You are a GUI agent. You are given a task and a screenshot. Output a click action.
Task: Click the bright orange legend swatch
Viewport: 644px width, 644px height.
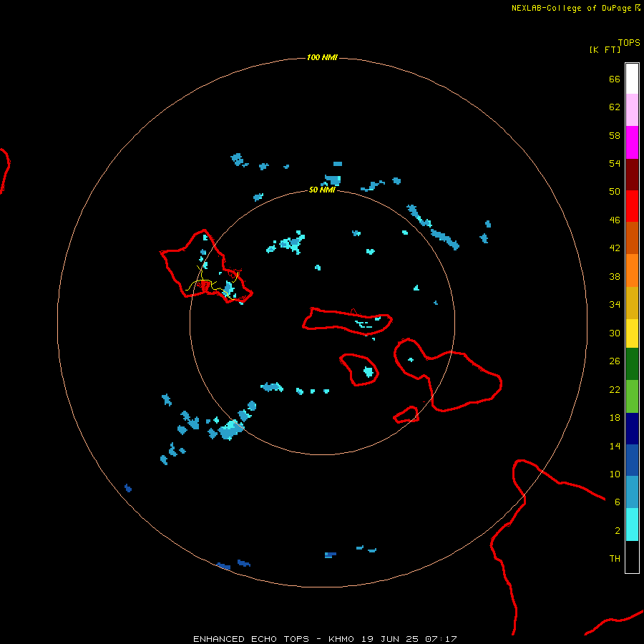click(x=632, y=270)
